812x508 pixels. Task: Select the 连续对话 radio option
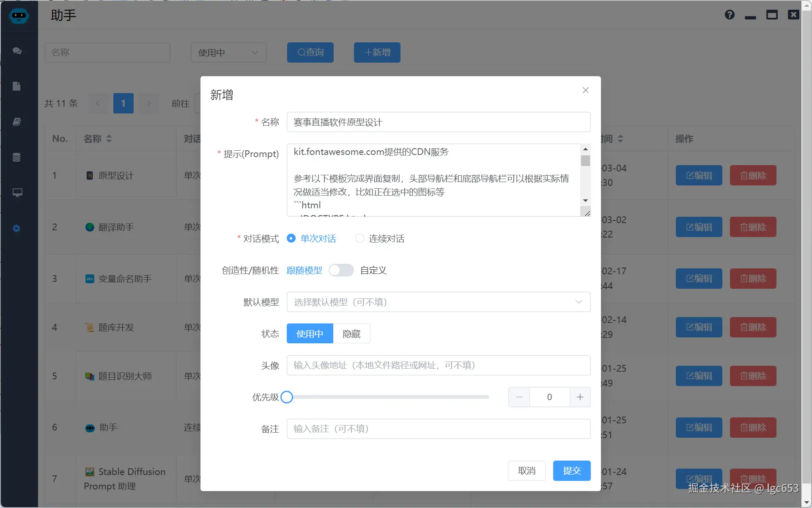360,238
